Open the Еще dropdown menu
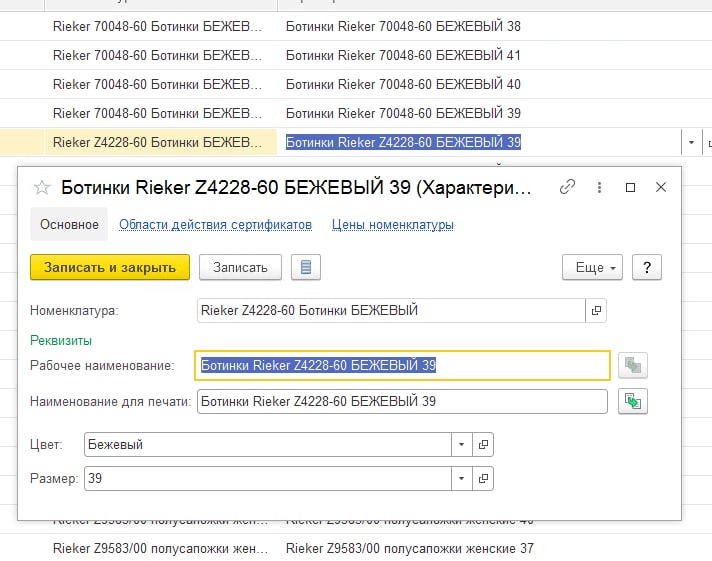712x561 pixels. (x=593, y=267)
